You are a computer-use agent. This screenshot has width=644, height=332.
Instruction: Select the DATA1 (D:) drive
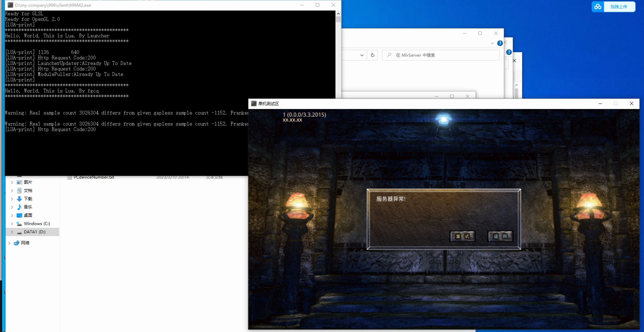(34, 232)
